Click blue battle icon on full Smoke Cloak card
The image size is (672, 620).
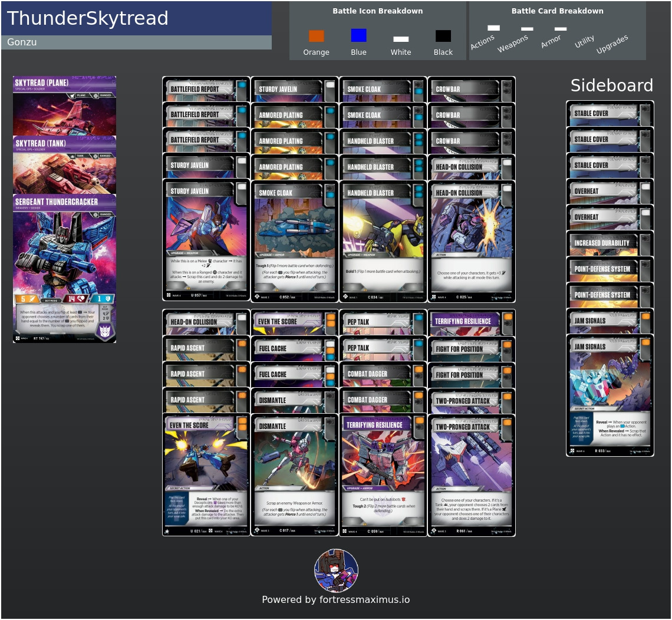pyautogui.click(x=330, y=196)
